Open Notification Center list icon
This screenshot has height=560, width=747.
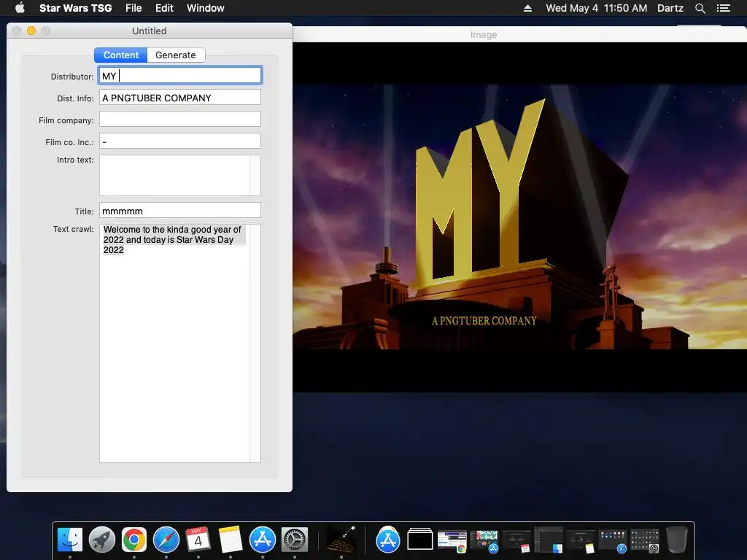tap(723, 8)
